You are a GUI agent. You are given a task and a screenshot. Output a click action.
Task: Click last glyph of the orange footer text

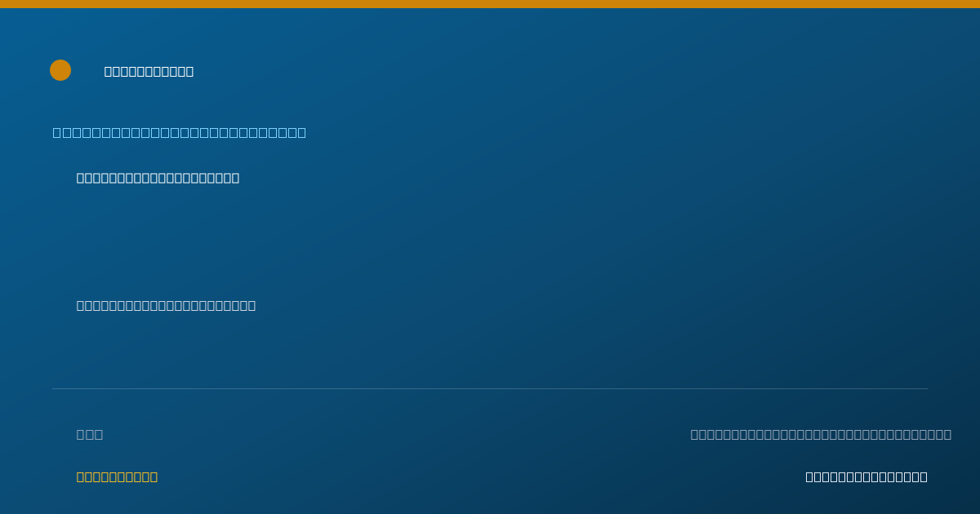(154, 476)
